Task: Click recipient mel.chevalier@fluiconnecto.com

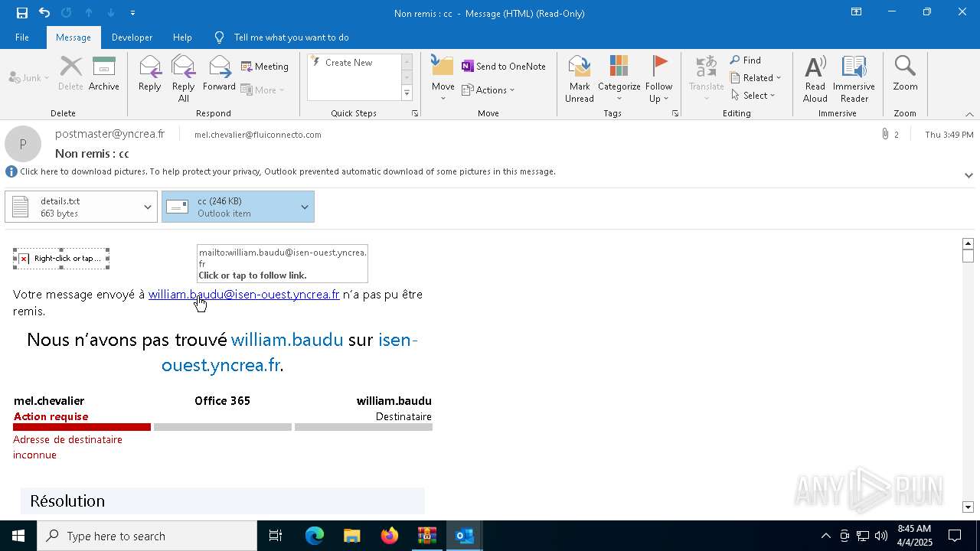Action: point(258,135)
